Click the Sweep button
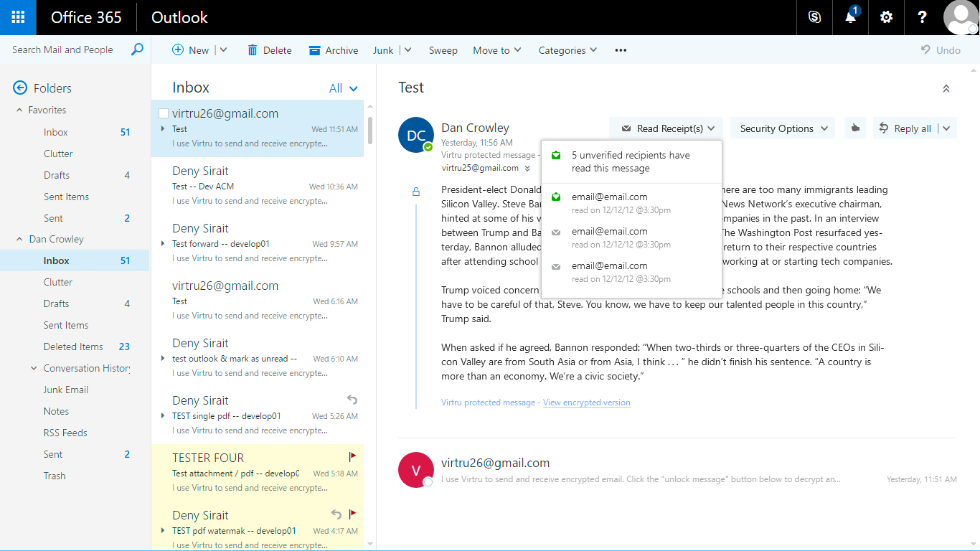The height and width of the screenshot is (551, 980). pyautogui.click(x=443, y=50)
